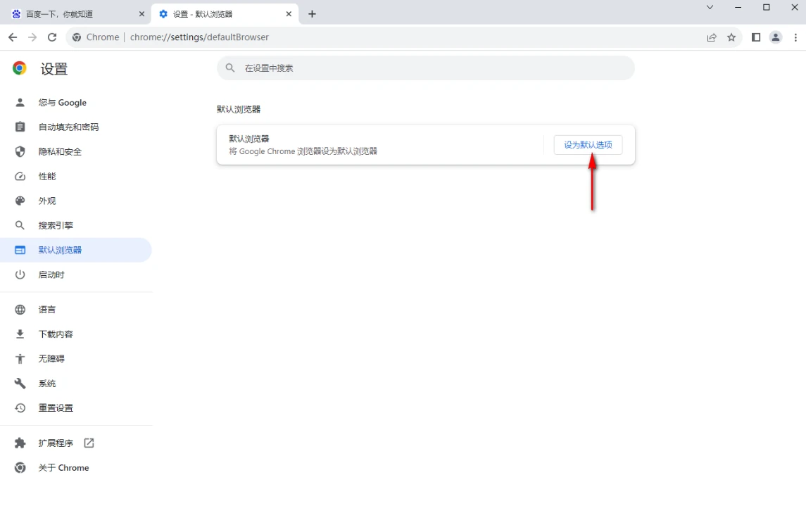Focus the 在设置中搜索 search field

pos(426,68)
